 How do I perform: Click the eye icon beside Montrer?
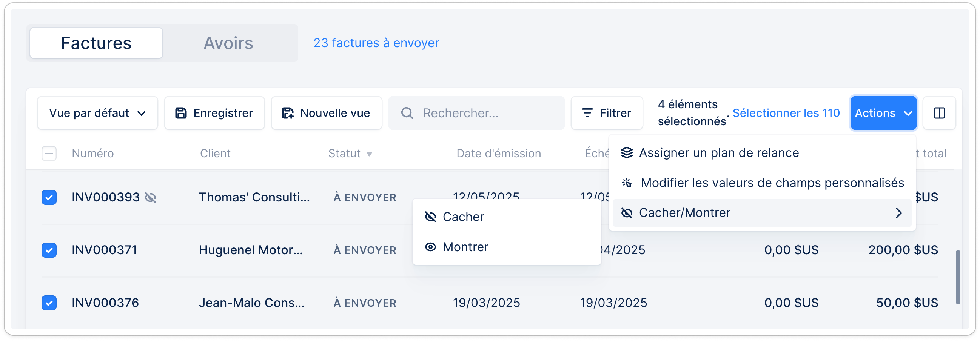coord(430,247)
